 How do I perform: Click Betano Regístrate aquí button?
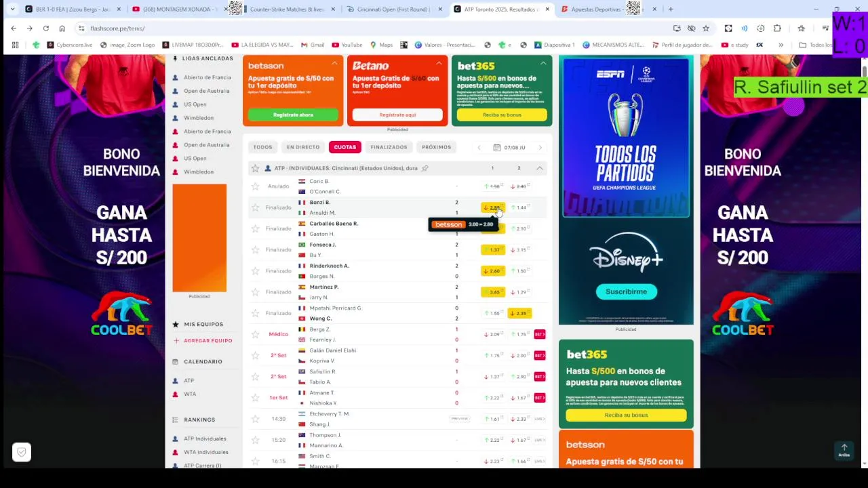click(x=397, y=115)
